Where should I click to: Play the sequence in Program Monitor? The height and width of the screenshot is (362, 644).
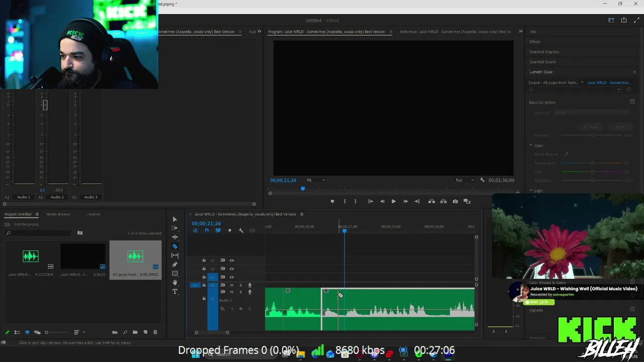393,202
